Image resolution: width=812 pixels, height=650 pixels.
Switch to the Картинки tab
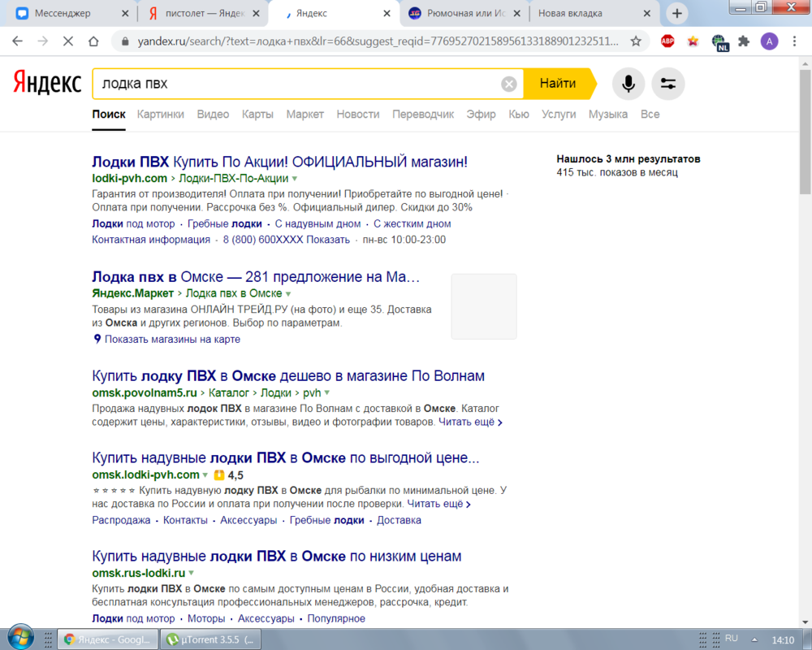tap(161, 114)
